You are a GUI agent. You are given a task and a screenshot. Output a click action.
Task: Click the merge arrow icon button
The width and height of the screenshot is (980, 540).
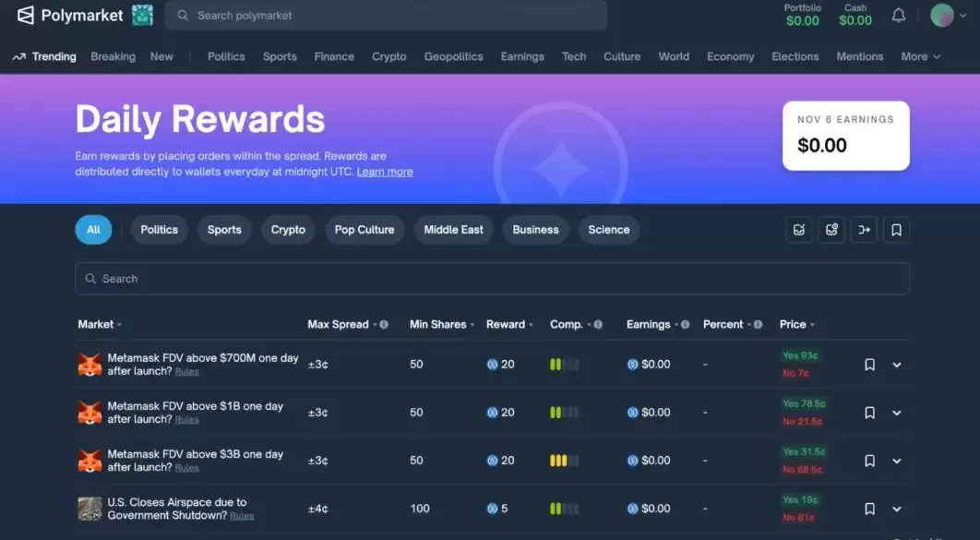[x=864, y=230]
